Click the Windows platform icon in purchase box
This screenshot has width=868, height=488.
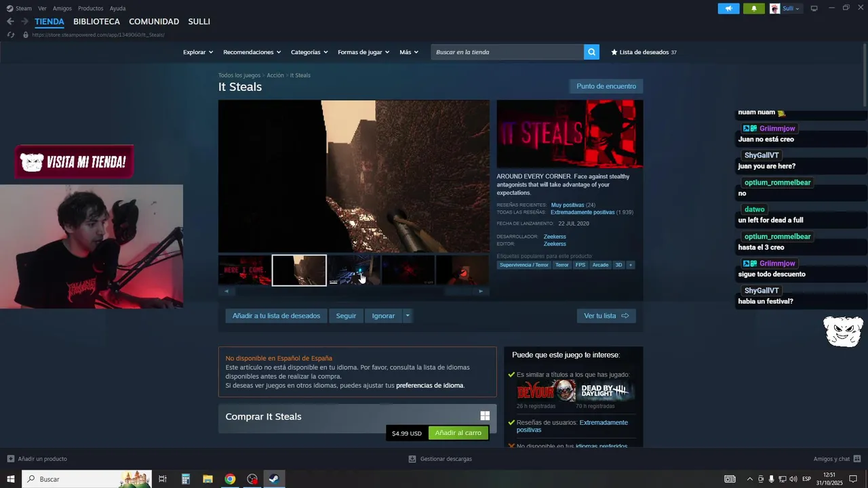pos(485,416)
